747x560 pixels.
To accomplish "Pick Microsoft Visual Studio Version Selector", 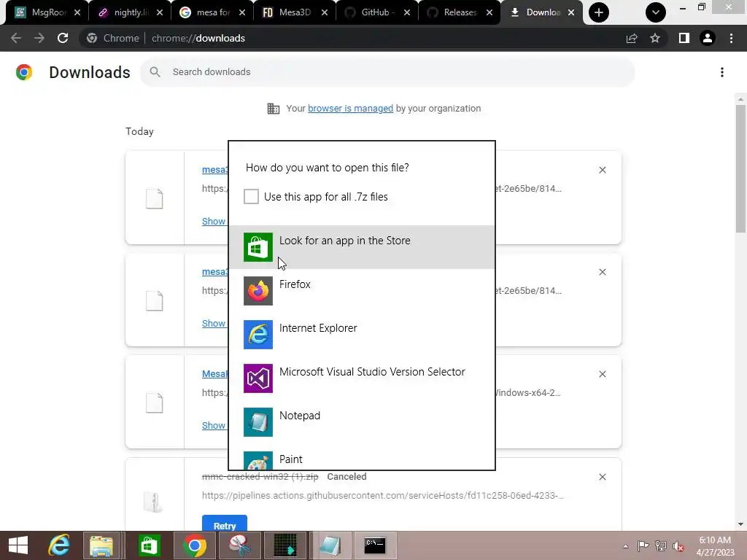I will [362, 378].
